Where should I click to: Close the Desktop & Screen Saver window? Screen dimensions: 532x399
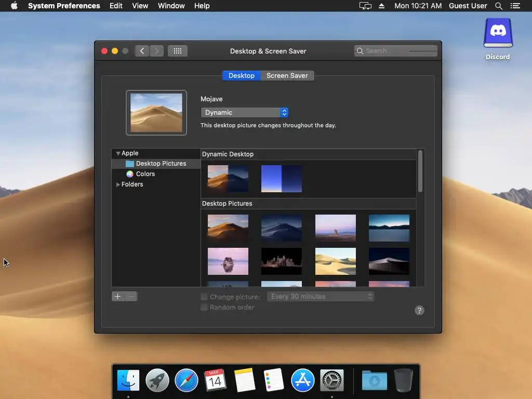[104, 51]
